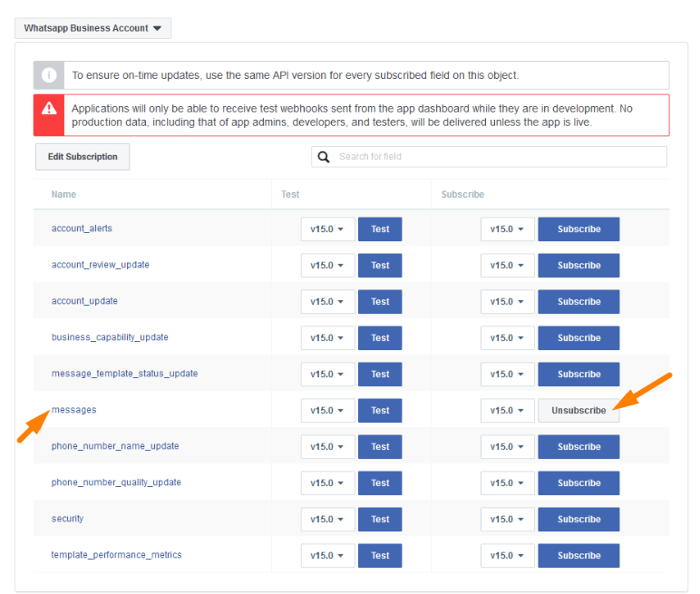700x594 pixels.
Task: Test the messages webhook field
Action: 380,411
